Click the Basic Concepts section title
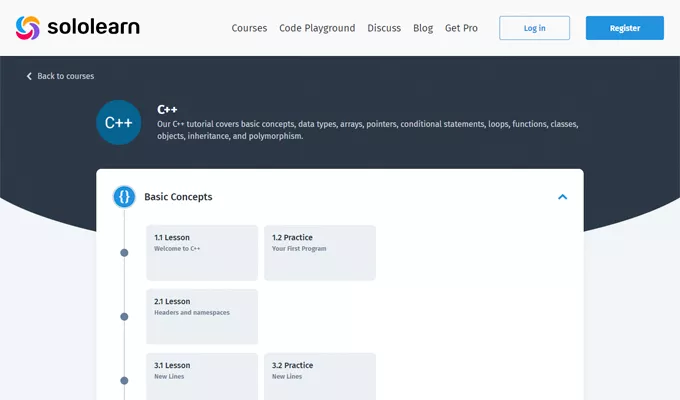 [x=178, y=197]
